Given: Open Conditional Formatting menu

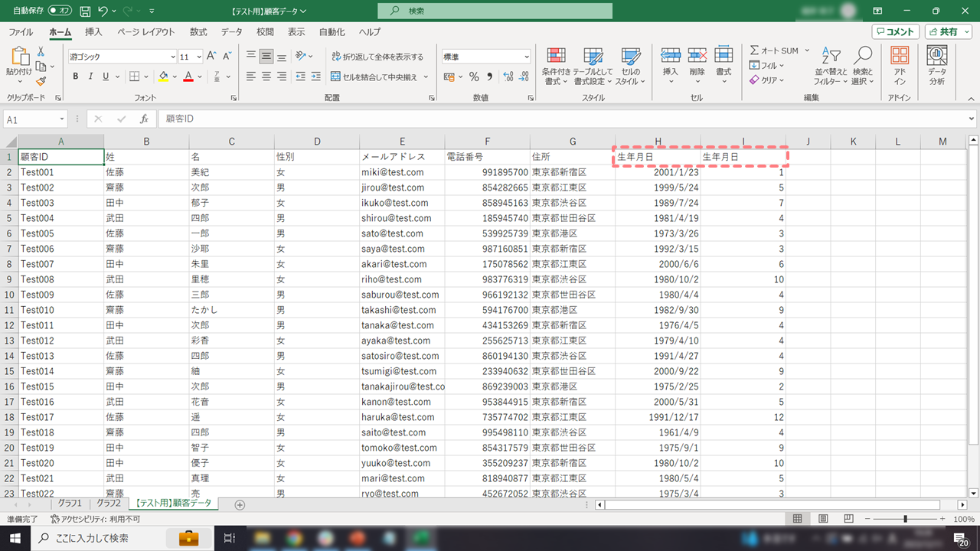Looking at the screenshot, I should pos(557,67).
